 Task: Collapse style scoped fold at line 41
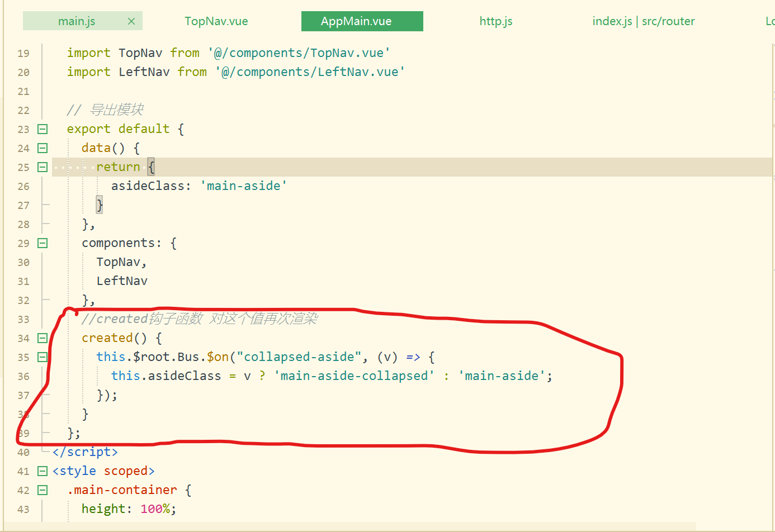point(42,471)
